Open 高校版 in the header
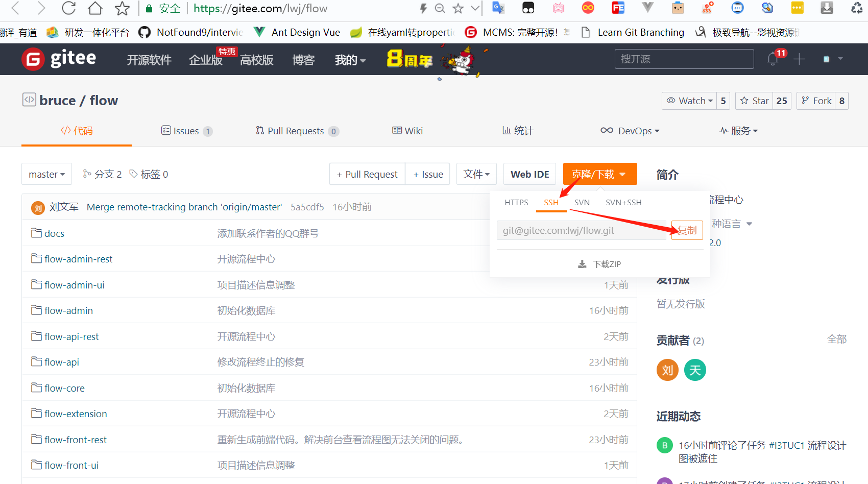 257,60
